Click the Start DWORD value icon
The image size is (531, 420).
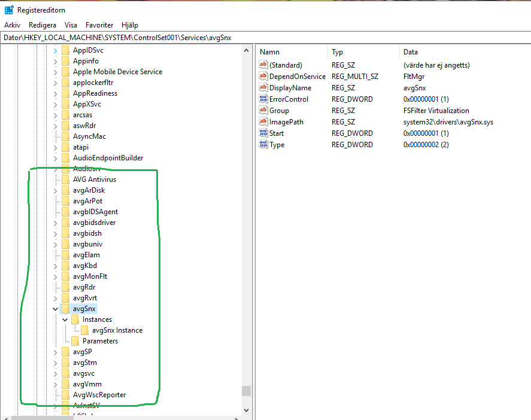263,133
